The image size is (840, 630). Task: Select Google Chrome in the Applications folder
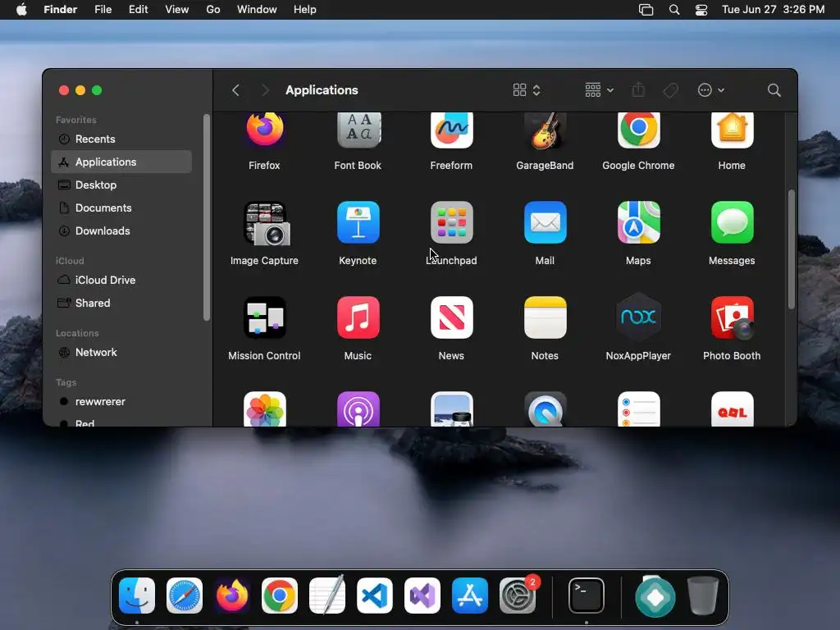638,130
